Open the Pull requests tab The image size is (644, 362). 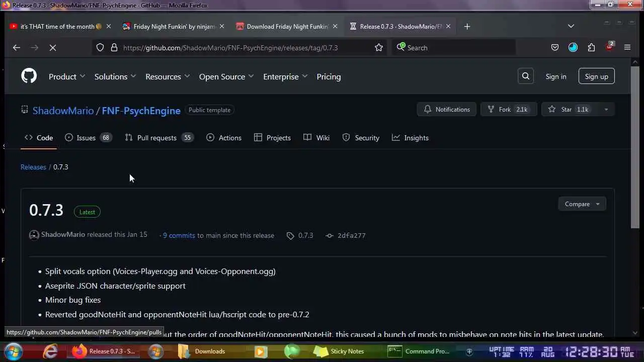coord(159,138)
